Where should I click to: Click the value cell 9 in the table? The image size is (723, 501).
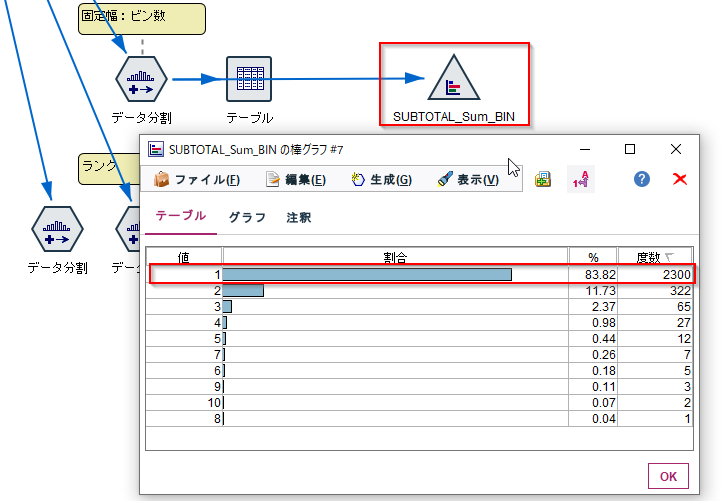point(184,387)
